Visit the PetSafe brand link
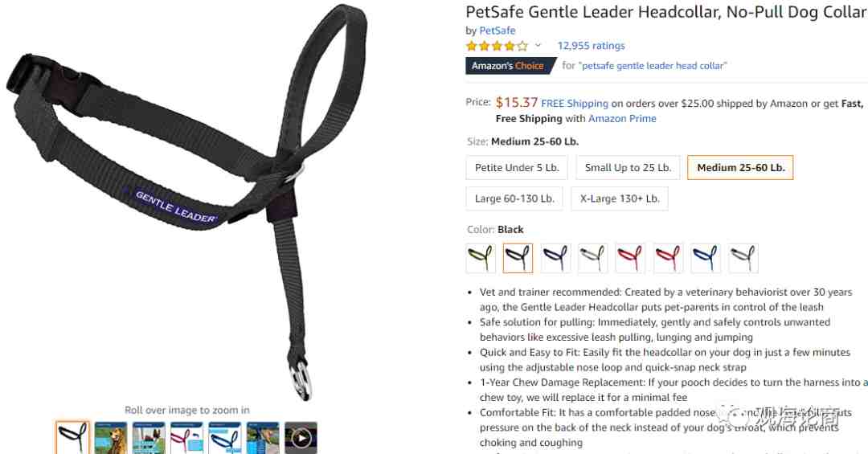868x454 pixels. 497,31
